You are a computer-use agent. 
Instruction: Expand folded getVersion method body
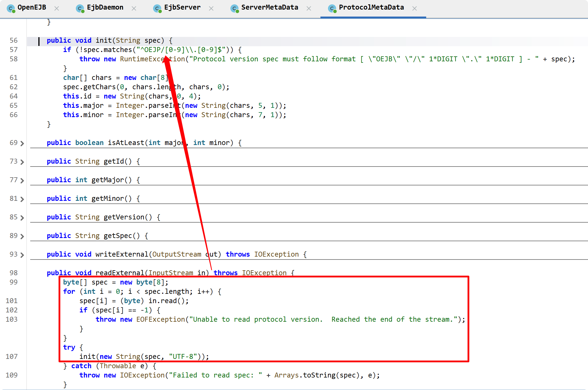[x=22, y=218]
